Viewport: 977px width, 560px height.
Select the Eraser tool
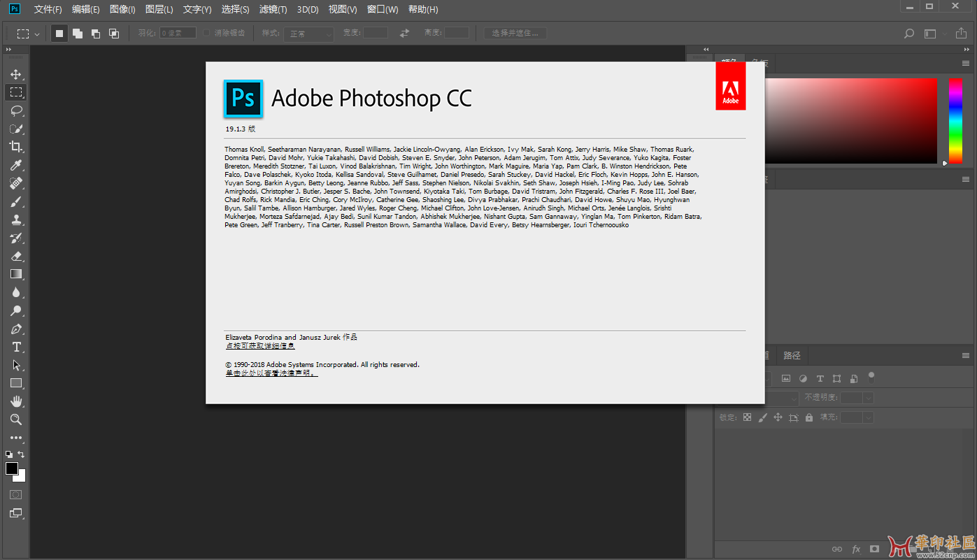pos(15,256)
